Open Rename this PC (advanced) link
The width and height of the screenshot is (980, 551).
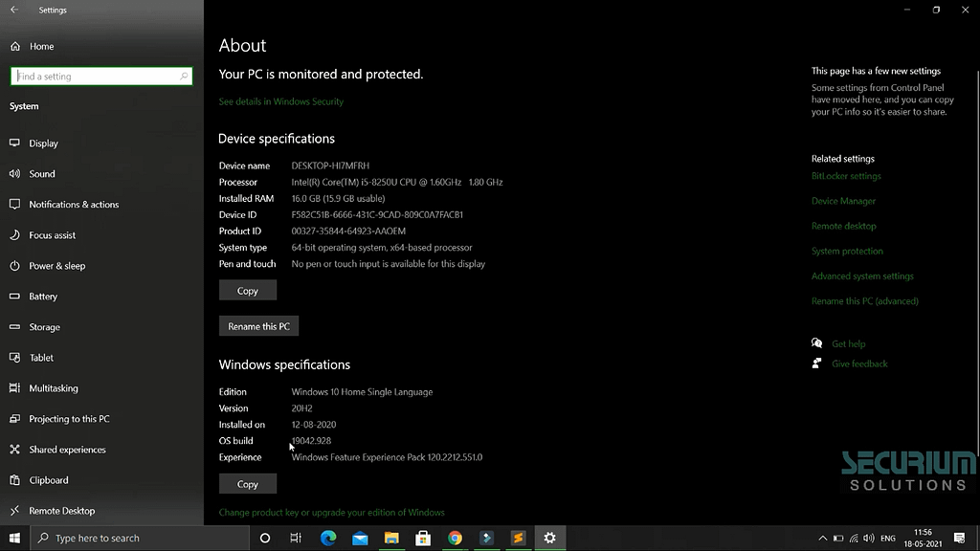click(x=864, y=301)
